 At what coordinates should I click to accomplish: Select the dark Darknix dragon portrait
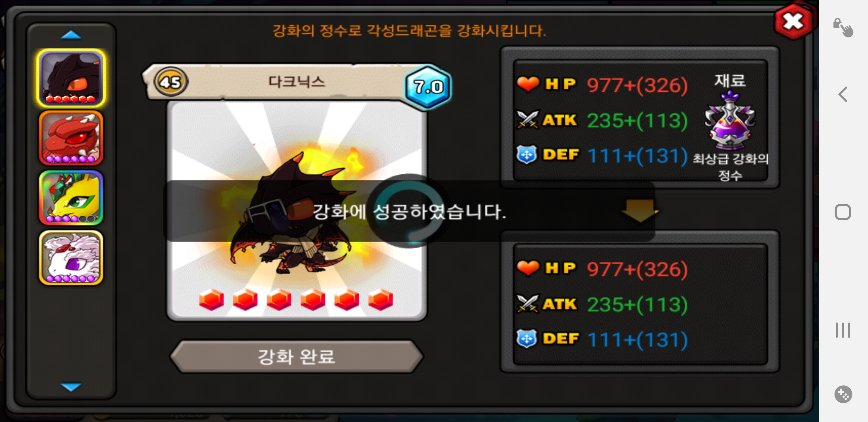click(x=71, y=78)
